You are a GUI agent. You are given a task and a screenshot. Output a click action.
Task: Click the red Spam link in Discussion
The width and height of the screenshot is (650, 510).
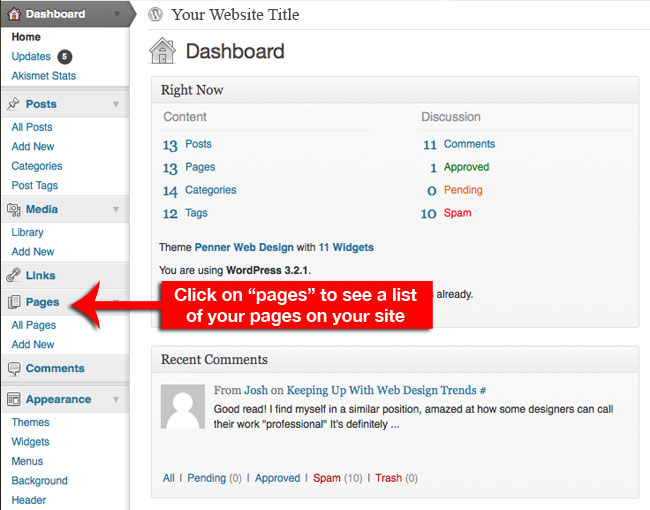click(457, 213)
